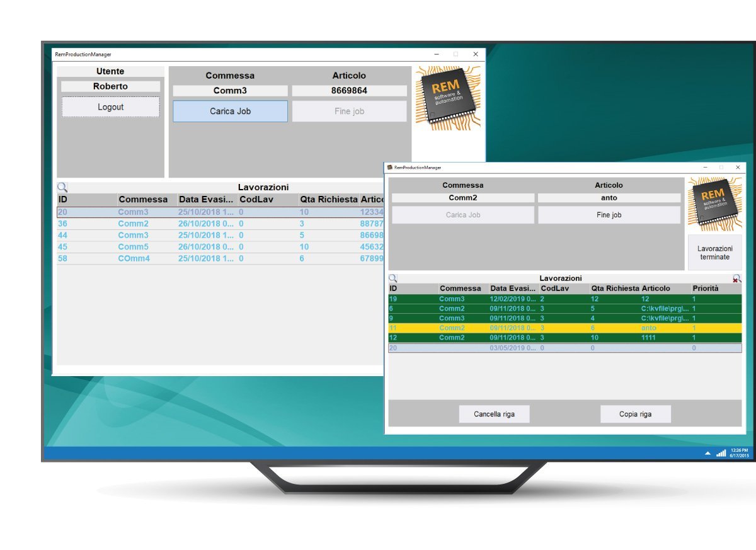The width and height of the screenshot is (756, 550).
Task: Click the Articolo field showing 8669864
Action: [349, 91]
